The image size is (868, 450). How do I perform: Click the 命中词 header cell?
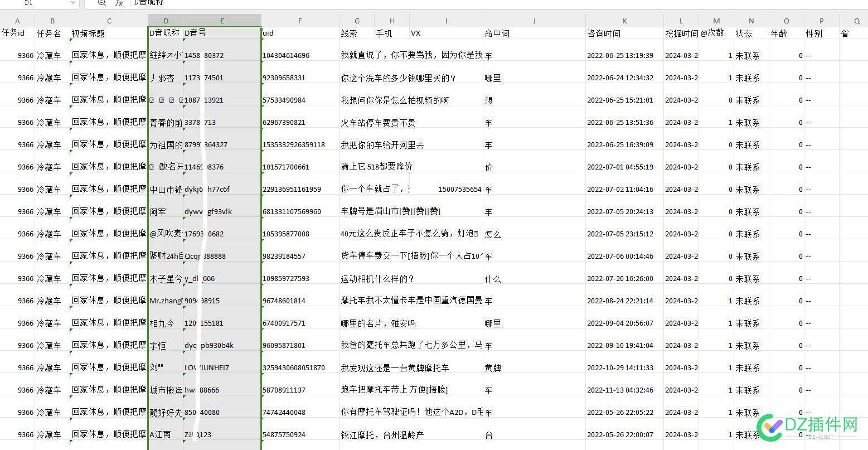click(534, 33)
